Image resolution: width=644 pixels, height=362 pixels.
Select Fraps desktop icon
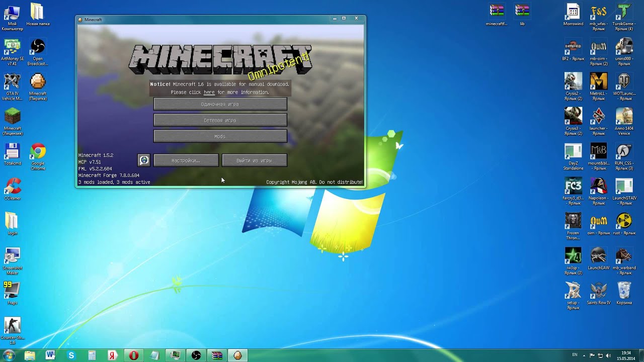(12, 294)
